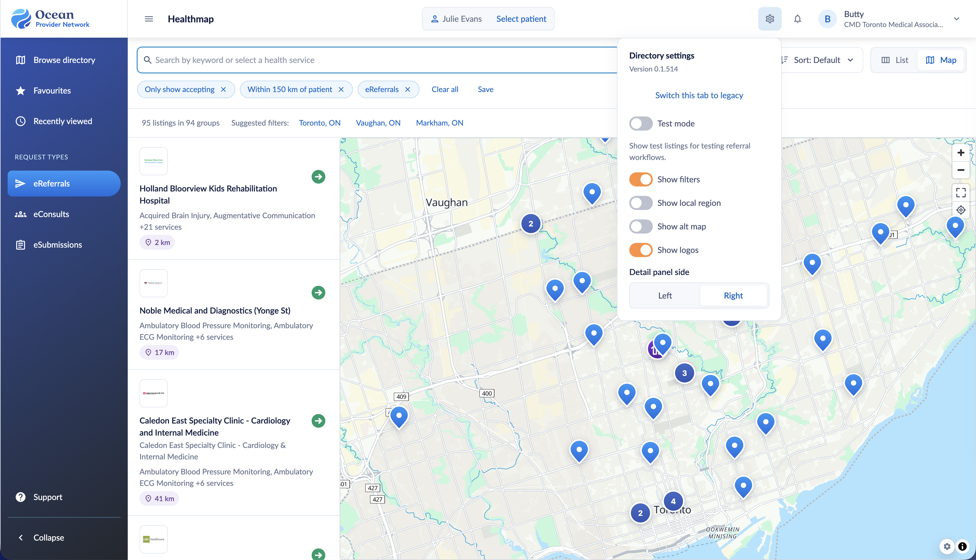The image size is (976, 560).
Task: Click Switch this tab to legacy
Action: (x=699, y=95)
